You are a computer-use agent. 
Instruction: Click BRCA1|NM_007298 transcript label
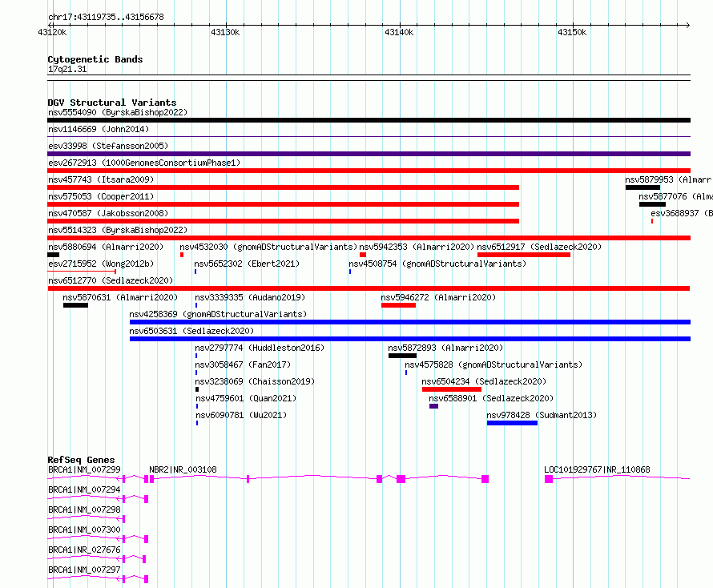(x=84, y=509)
